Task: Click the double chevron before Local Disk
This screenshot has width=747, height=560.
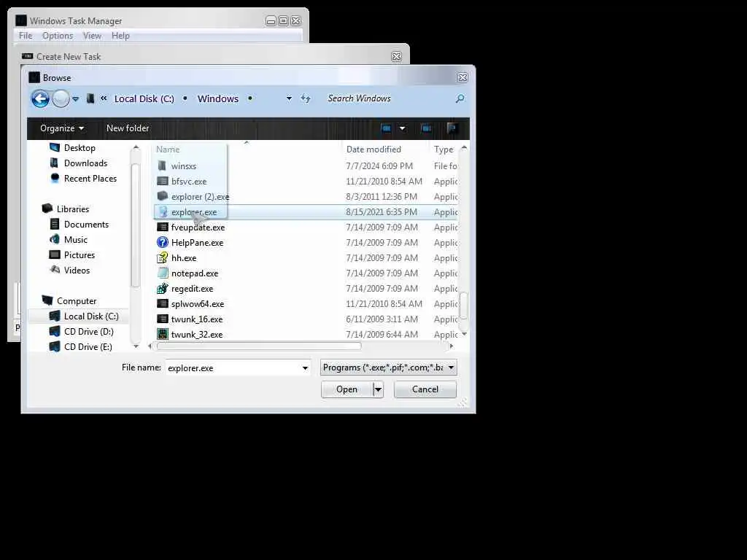Action: tap(104, 98)
